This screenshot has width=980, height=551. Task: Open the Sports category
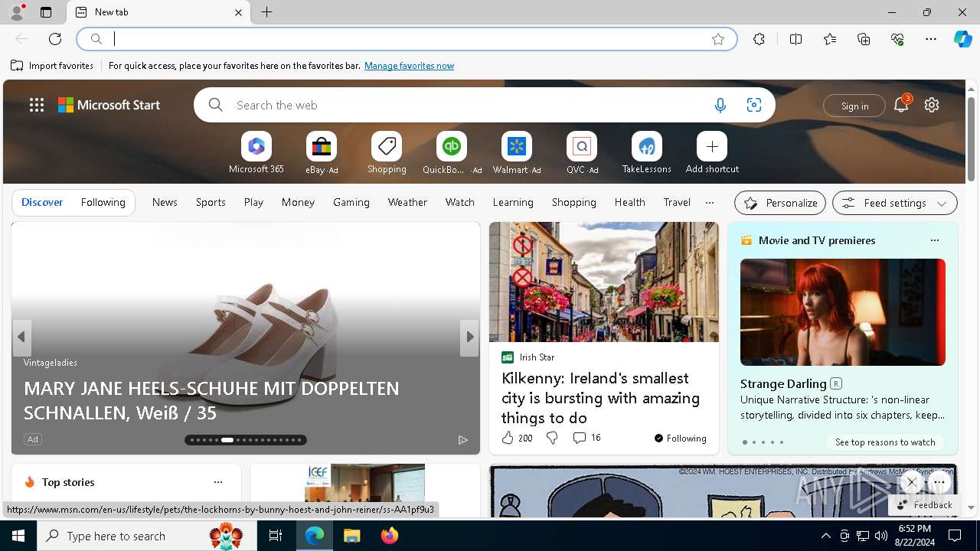click(211, 202)
